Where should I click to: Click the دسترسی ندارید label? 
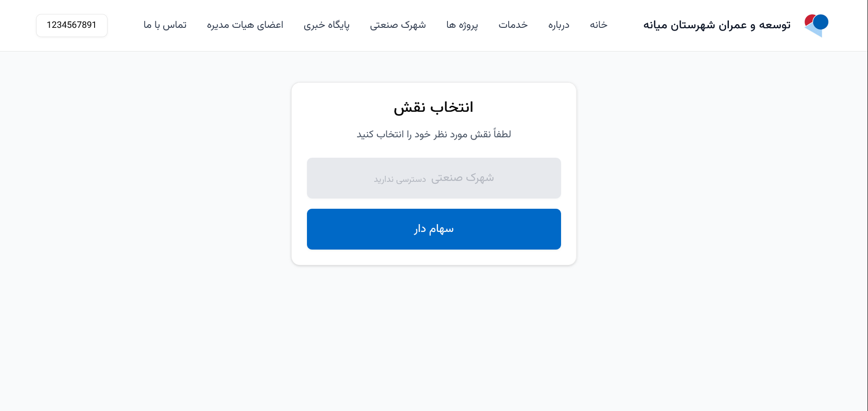[400, 179]
